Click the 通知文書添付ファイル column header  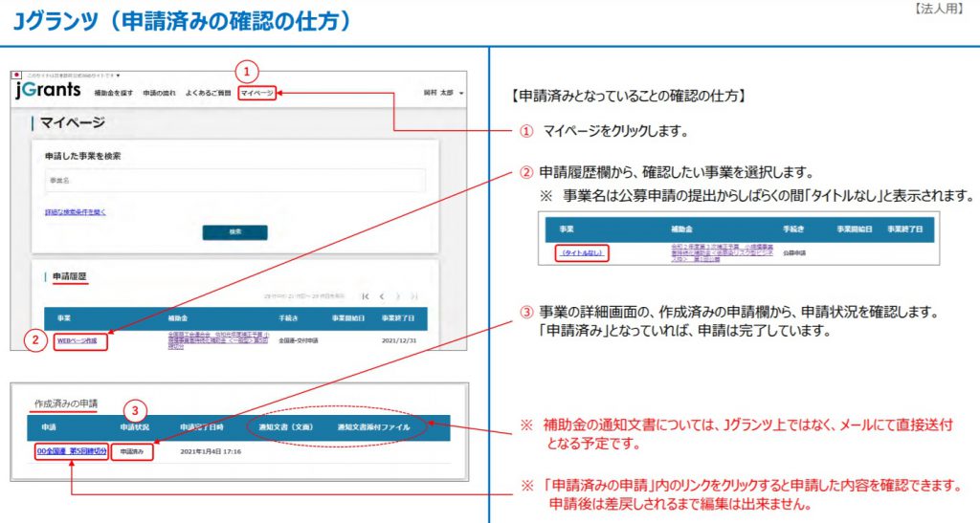(374, 426)
